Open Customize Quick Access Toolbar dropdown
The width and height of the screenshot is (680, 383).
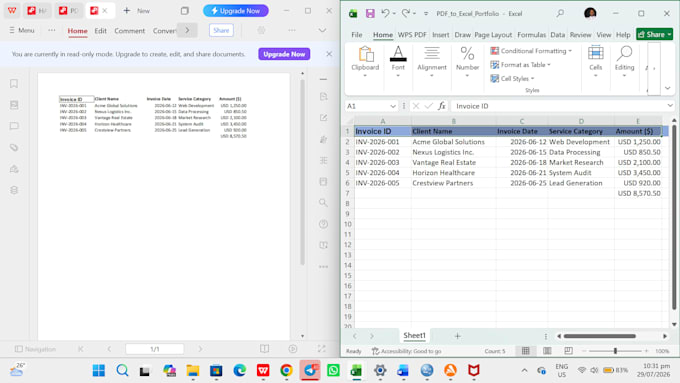click(x=426, y=14)
